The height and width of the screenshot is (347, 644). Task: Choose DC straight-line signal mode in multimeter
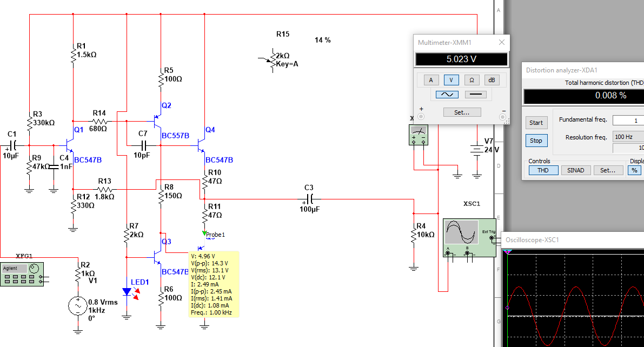point(476,95)
